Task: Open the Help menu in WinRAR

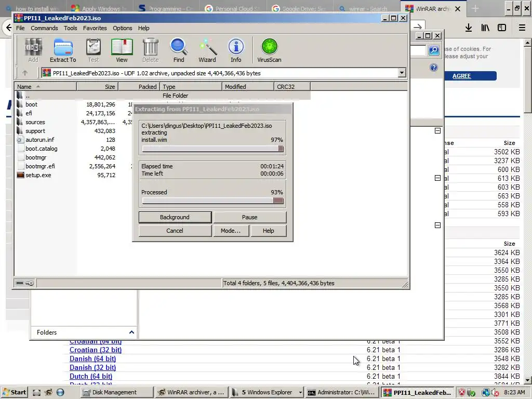Action: 143,28
